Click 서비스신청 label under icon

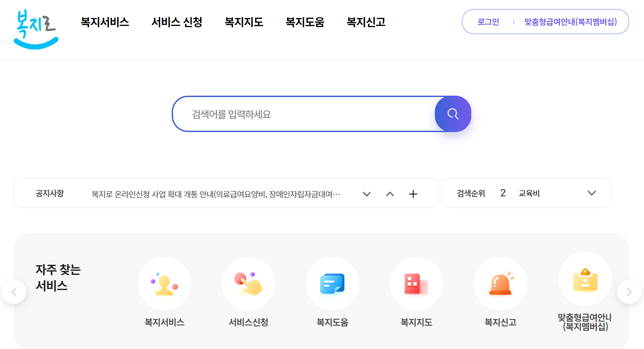[248, 322]
